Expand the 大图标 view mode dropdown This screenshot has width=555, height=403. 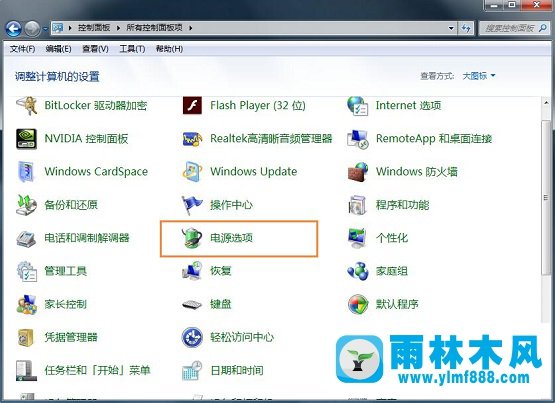click(x=479, y=76)
